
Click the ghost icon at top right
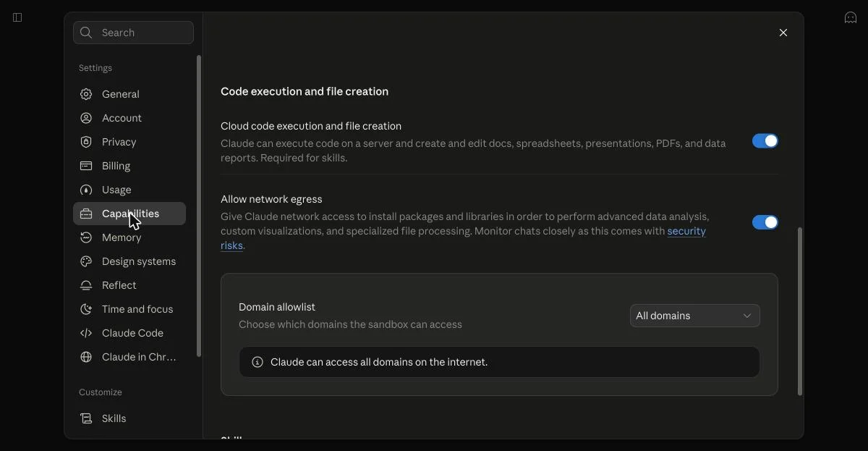tap(851, 17)
